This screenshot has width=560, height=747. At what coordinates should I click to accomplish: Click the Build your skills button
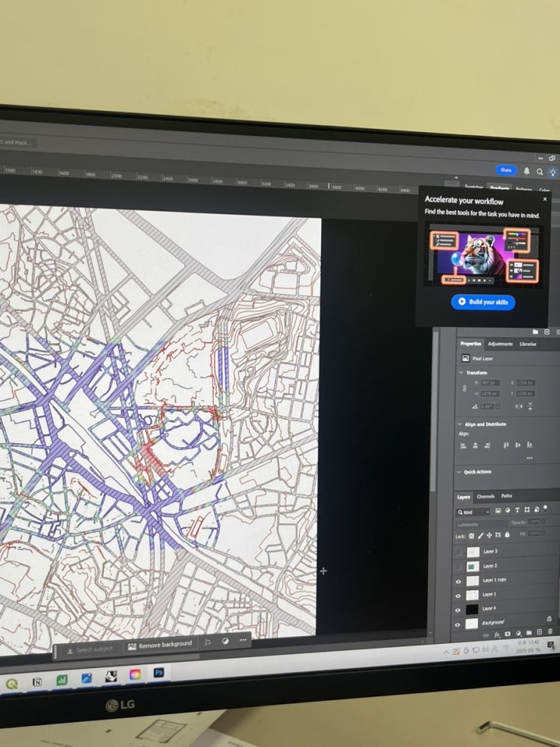[x=483, y=302]
